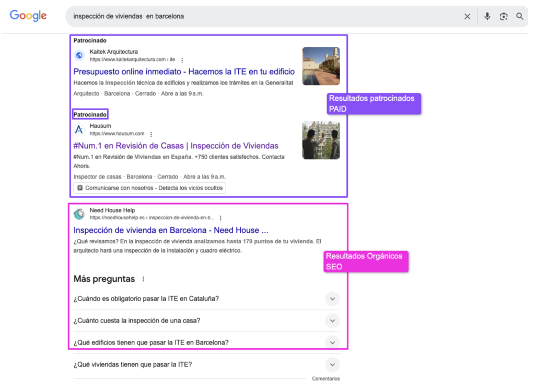The height and width of the screenshot is (392, 535).
Task: Click the Comentarios link at the bottom
Action: (x=325, y=378)
